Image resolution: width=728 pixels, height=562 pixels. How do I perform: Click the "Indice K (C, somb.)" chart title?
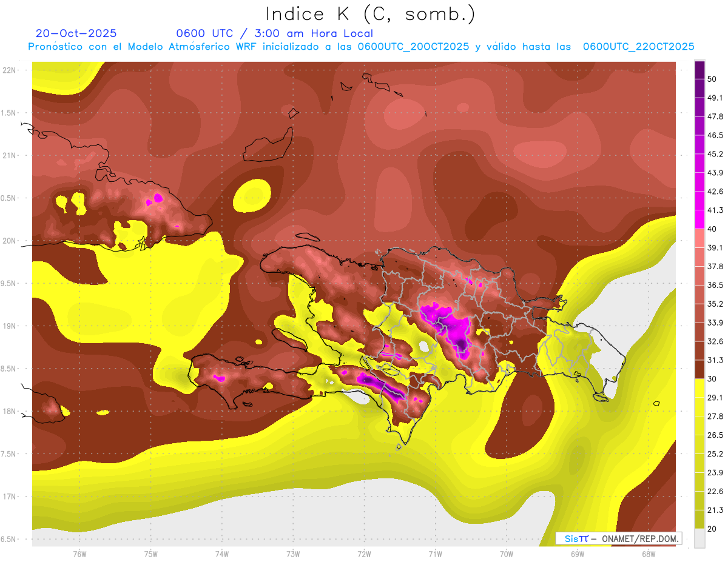pyautogui.click(x=370, y=13)
